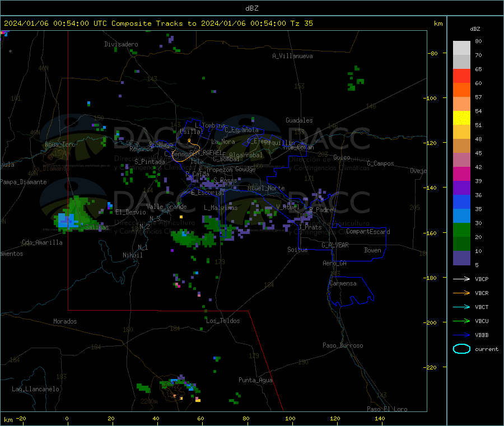Click the slate purple 5 dBZ swatch
Screen dimensions: 504x426
point(461,258)
